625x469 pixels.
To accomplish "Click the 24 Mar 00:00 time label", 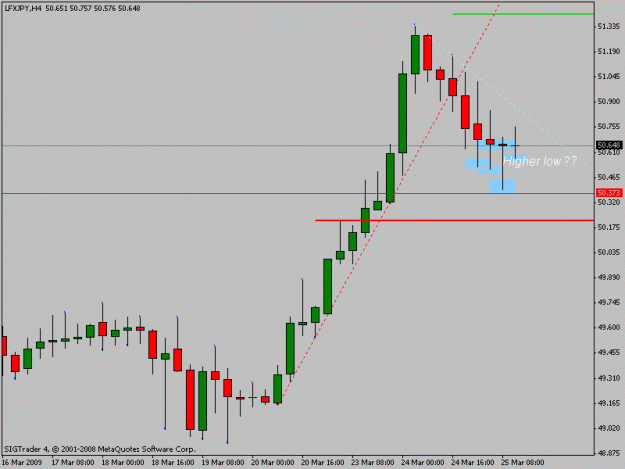I will pyautogui.click(x=423, y=463).
